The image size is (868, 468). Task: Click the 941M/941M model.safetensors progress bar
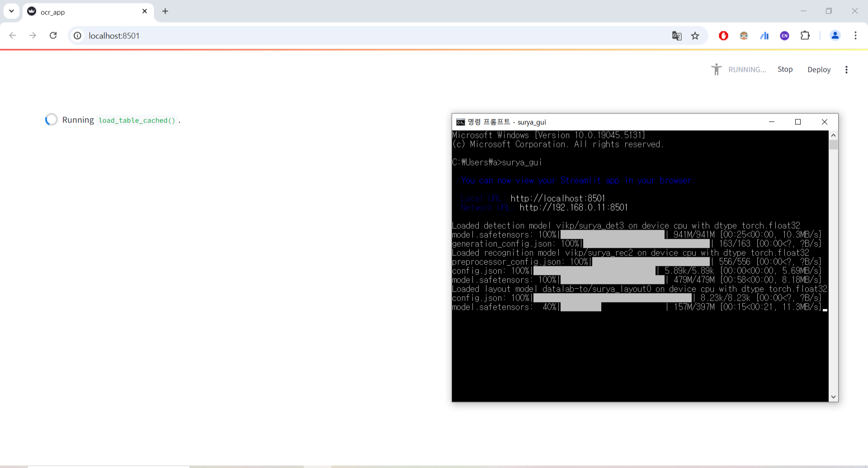pos(613,235)
